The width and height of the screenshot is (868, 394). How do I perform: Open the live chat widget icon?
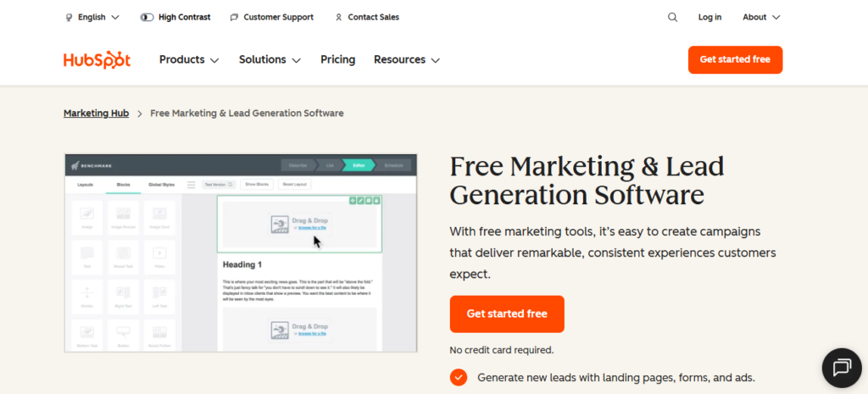[x=842, y=368]
